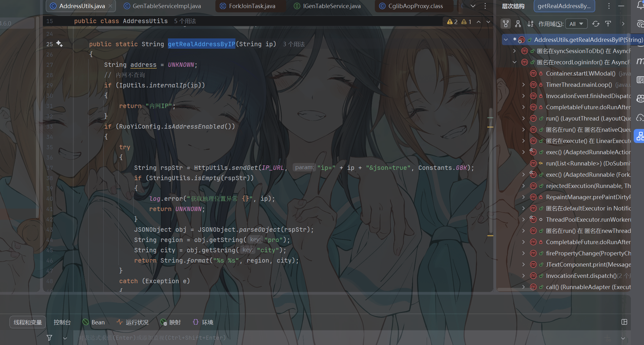
Task: Open editor tab options menu
Action: (485, 6)
